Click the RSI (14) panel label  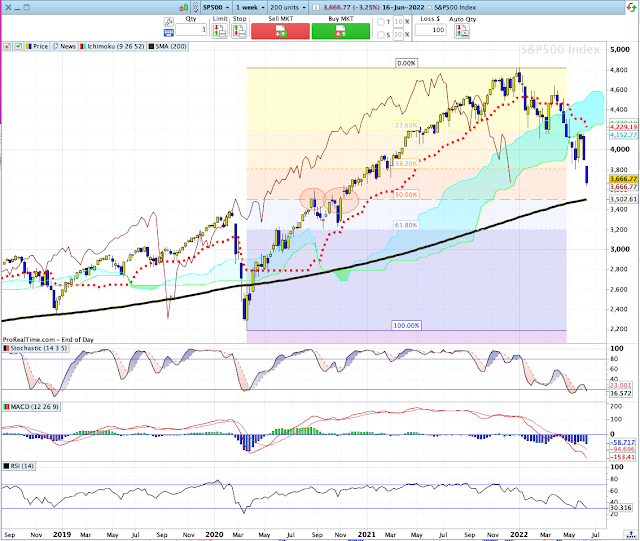coord(19,466)
